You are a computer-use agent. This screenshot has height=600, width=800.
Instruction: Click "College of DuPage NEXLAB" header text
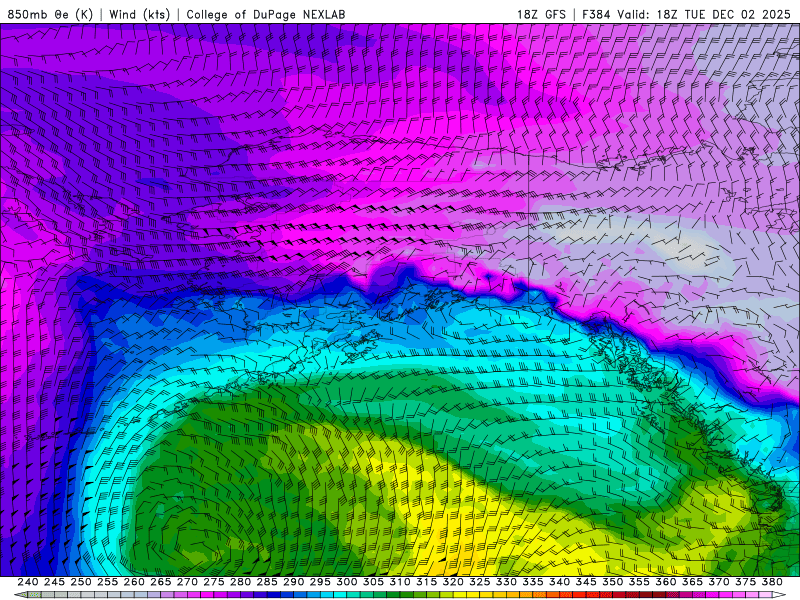[265, 14]
